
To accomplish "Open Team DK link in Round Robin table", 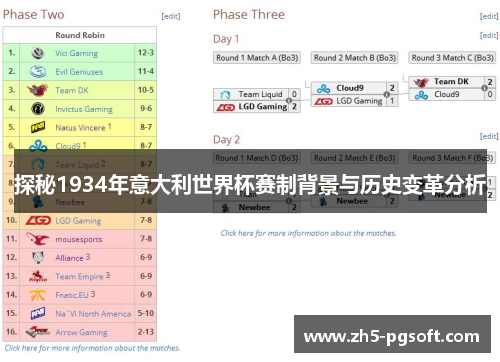I will click(x=72, y=90).
